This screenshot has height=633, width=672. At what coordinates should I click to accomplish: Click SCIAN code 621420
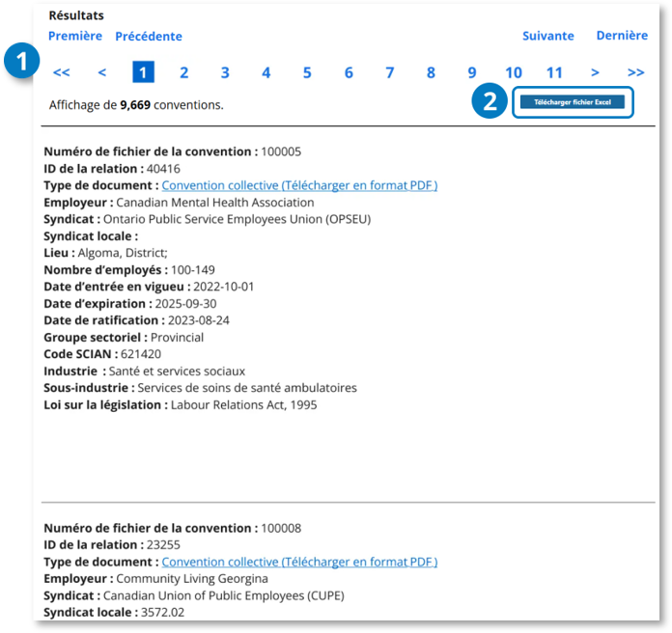pos(141,354)
